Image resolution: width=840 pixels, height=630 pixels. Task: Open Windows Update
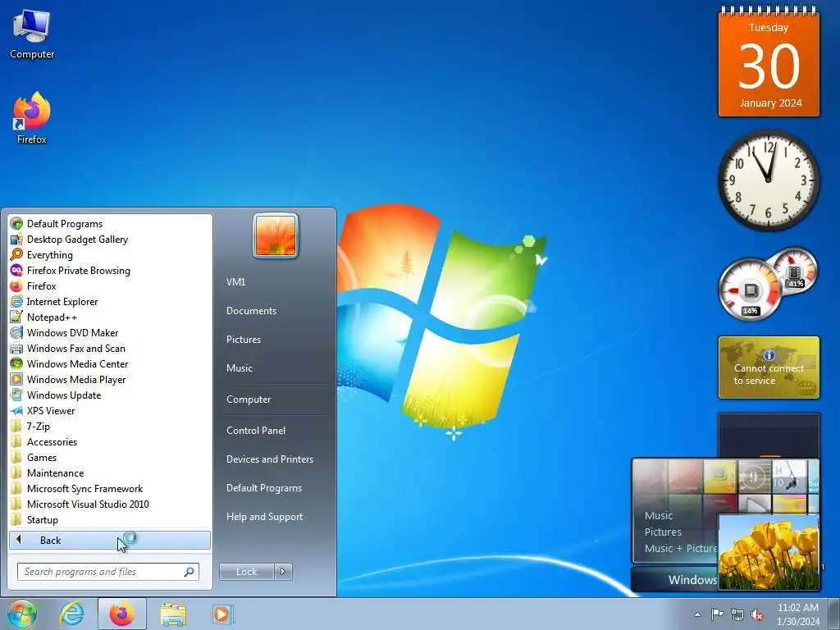pos(111,395)
